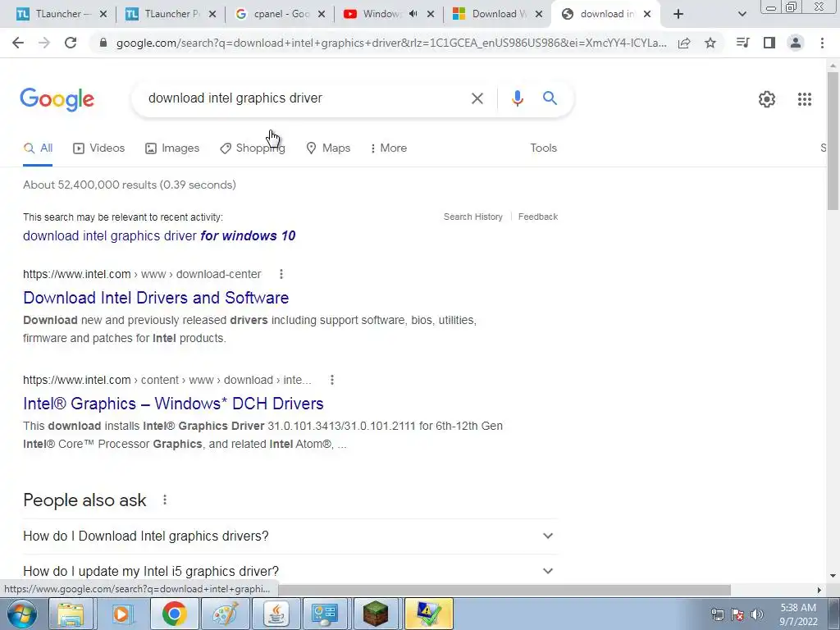
Task: Open Windows Start button
Action: (x=22, y=614)
